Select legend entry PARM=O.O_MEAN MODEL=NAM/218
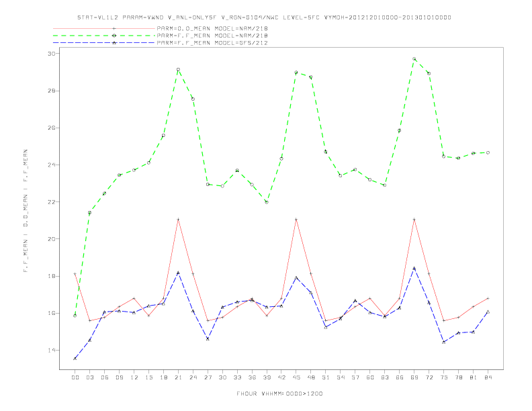 click(212, 28)
